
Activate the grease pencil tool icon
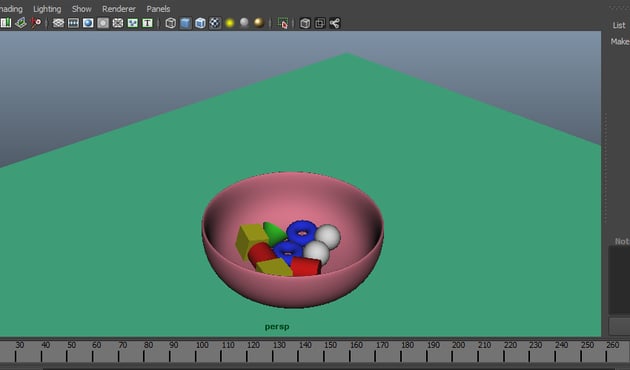click(x=36, y=23)
